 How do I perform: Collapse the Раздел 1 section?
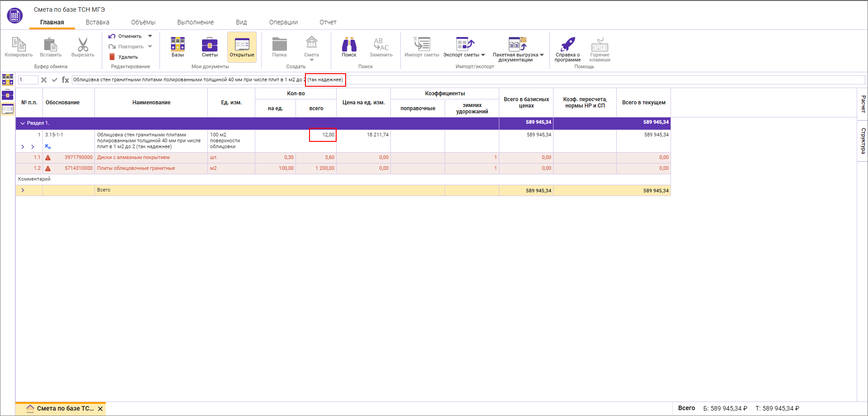point(23,123)
